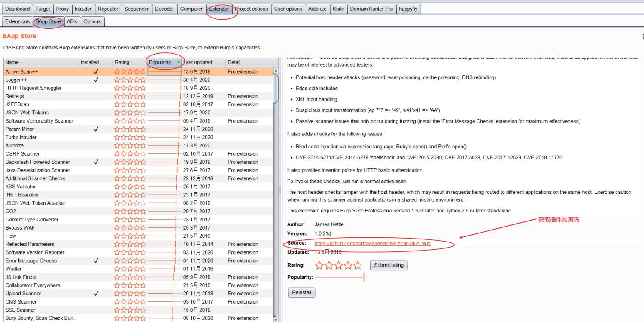Click the Popularity bar in details panel
The width and height of the screenshot is (644, 322).
pos(339,277)
